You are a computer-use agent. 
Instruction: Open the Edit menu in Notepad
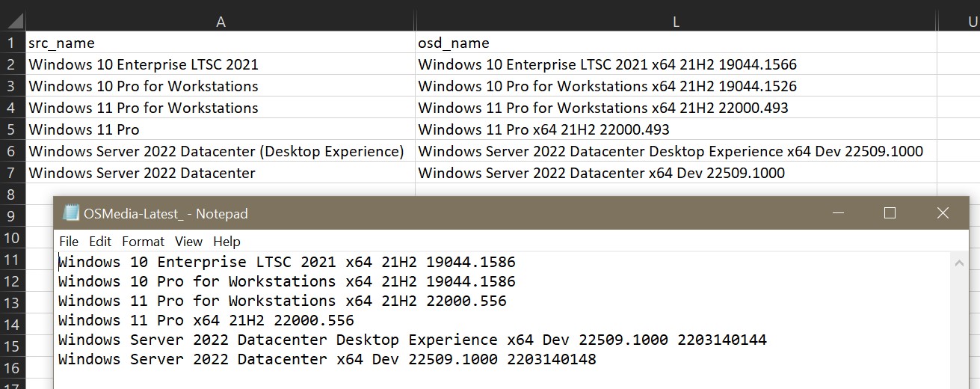pos(100,242)
